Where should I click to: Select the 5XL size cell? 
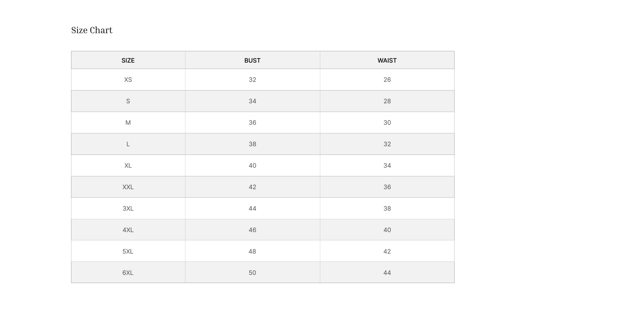[128, 251]
